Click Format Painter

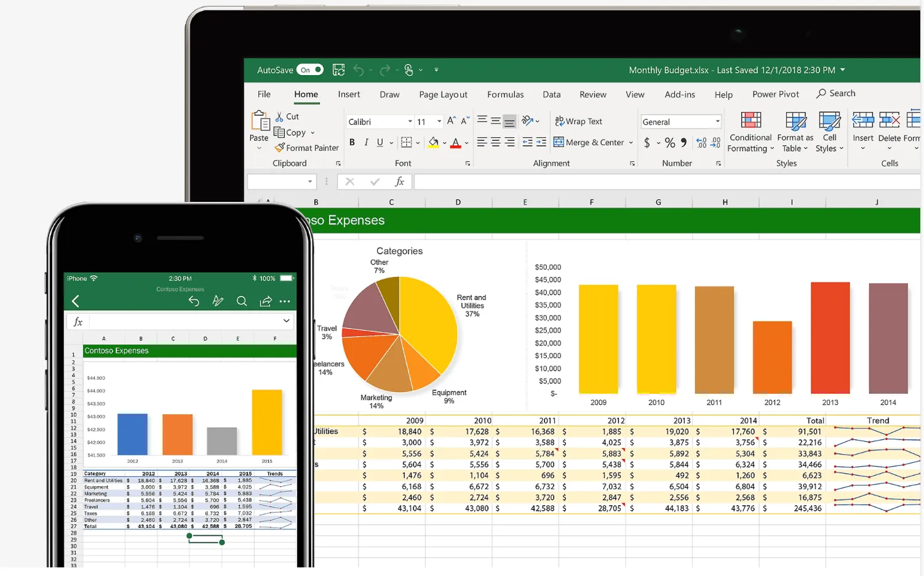[306, 148]
